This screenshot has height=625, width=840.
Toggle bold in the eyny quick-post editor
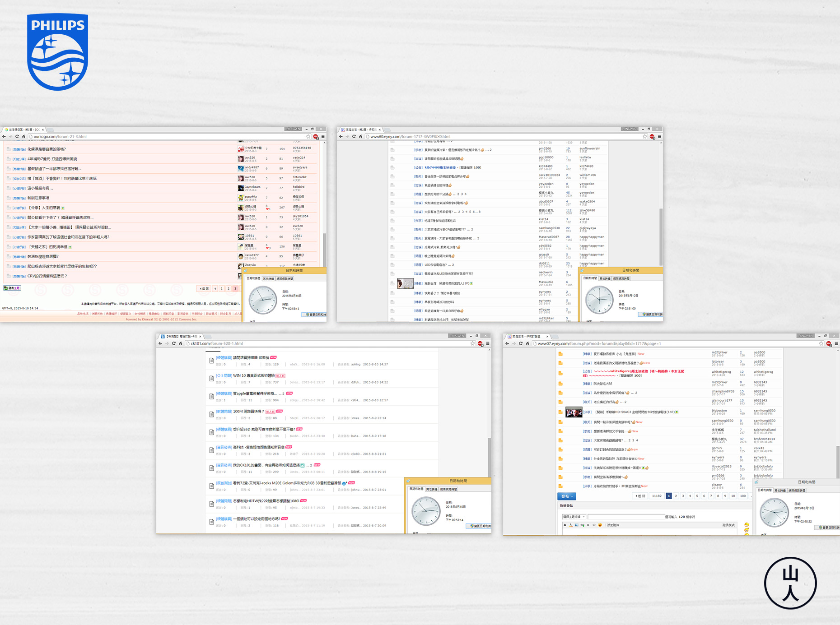[x=565, y=525]
